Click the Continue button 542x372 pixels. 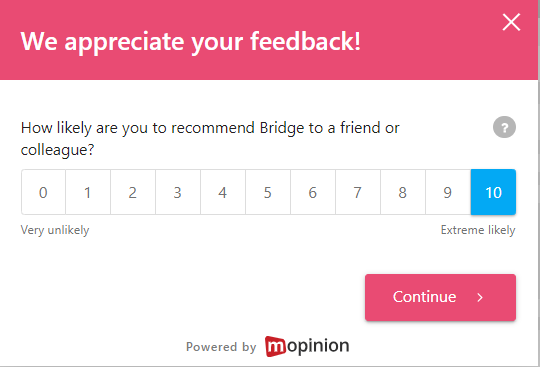(x=440, y=297)
